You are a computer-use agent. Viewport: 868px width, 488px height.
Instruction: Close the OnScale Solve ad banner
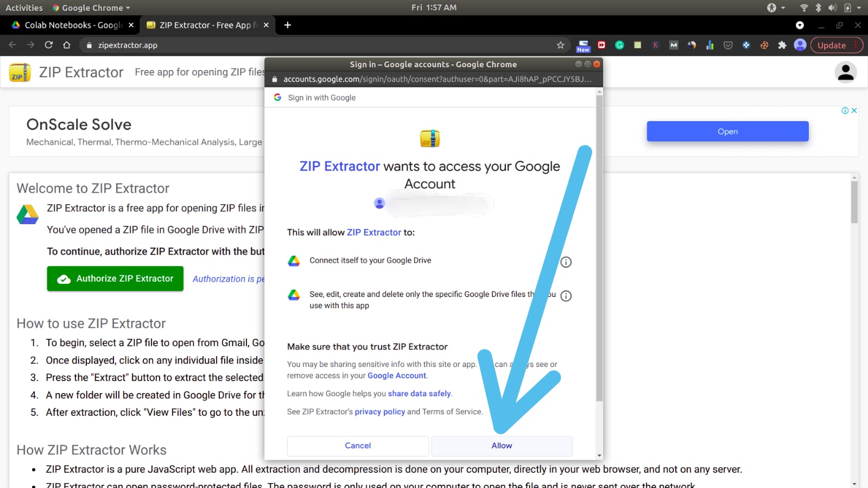pos(854,110)
